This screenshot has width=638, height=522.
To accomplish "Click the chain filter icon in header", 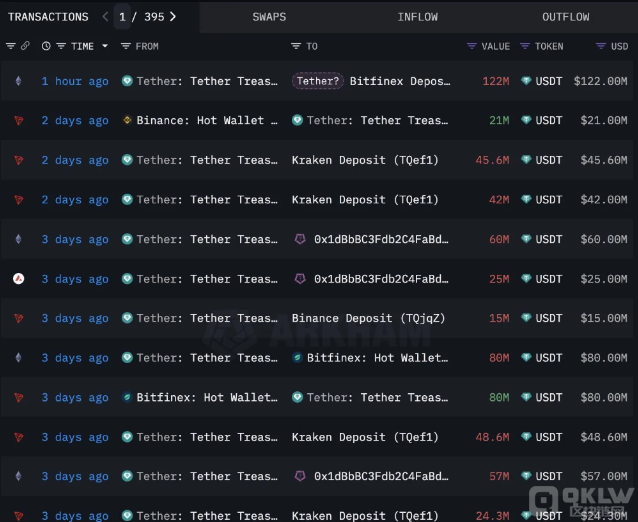I will tap(11, 46).
